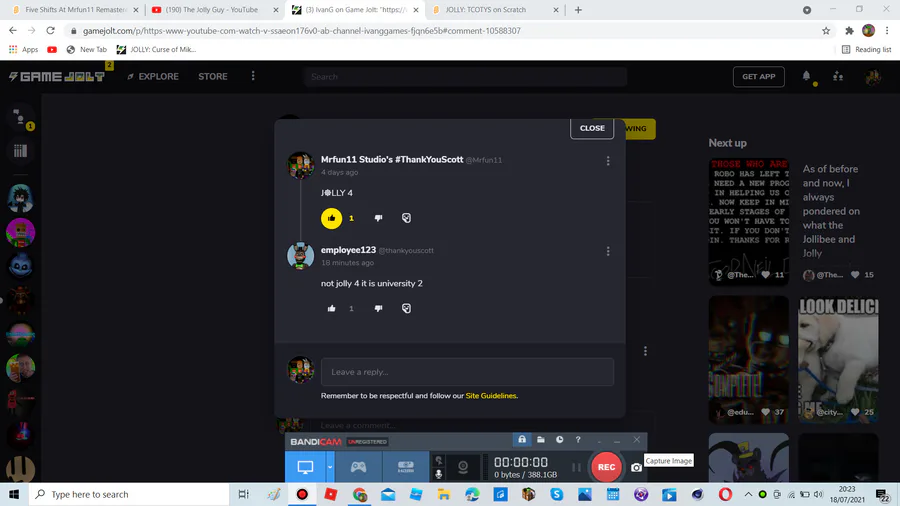Open options menu for Mrfun11 comment
Viewport: 900px width, 506px height.
(608, 161)
